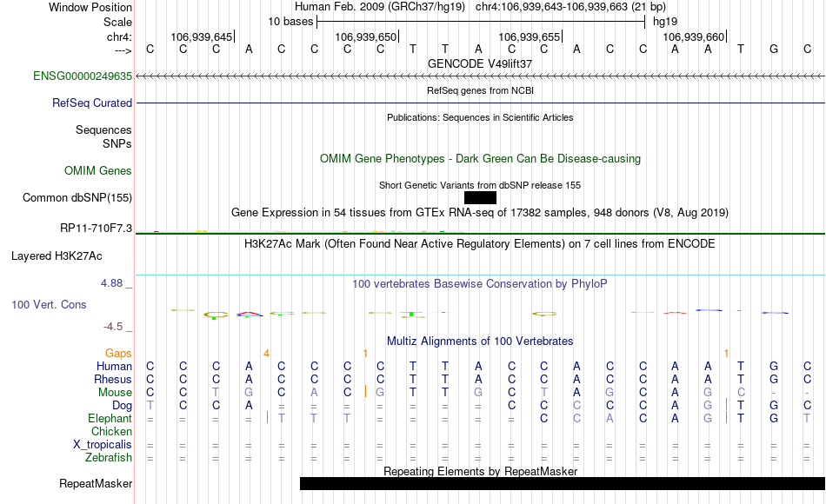Click the 'chr4:' ruler label

tap(120, 36)
